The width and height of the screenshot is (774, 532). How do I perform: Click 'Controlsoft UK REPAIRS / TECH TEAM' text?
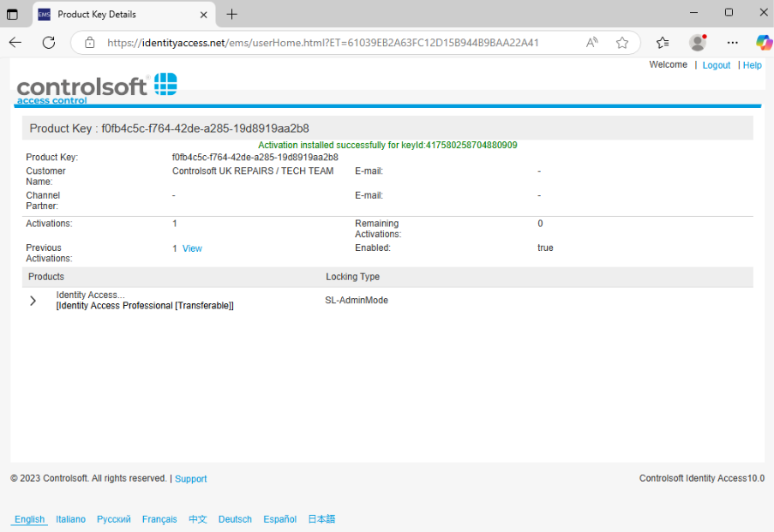tap(253, 171)
